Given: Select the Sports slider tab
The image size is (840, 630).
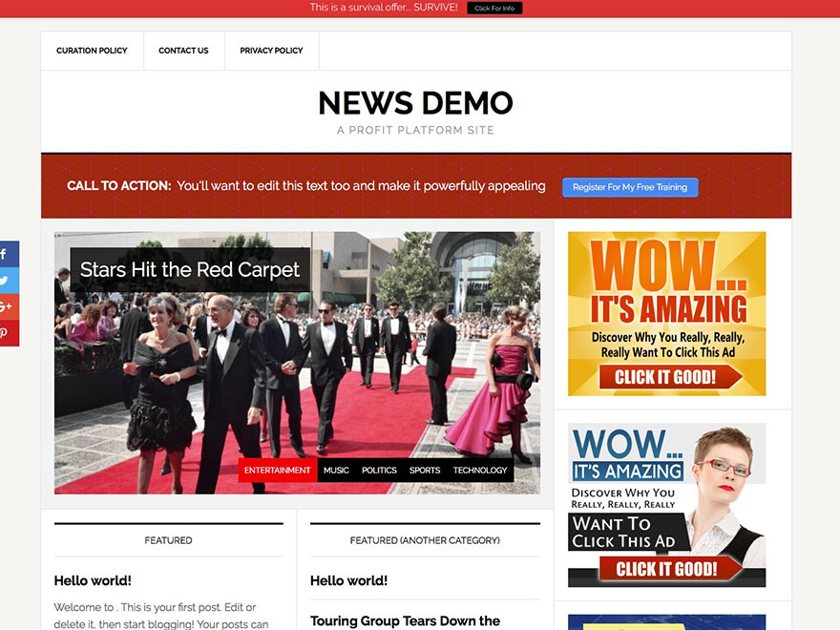Looking at the screenshot, I should click(425, 470).
